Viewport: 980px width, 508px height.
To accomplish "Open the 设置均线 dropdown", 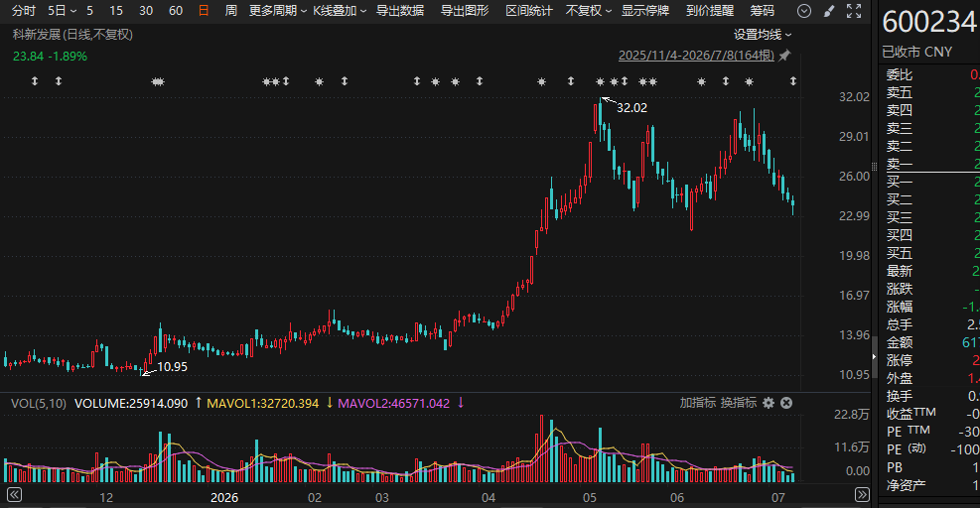I will click(763, 35).
